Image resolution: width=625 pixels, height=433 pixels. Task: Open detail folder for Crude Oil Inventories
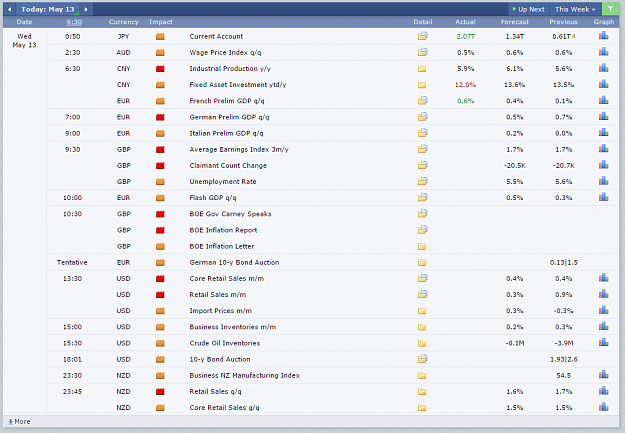[x=422, y=343]
